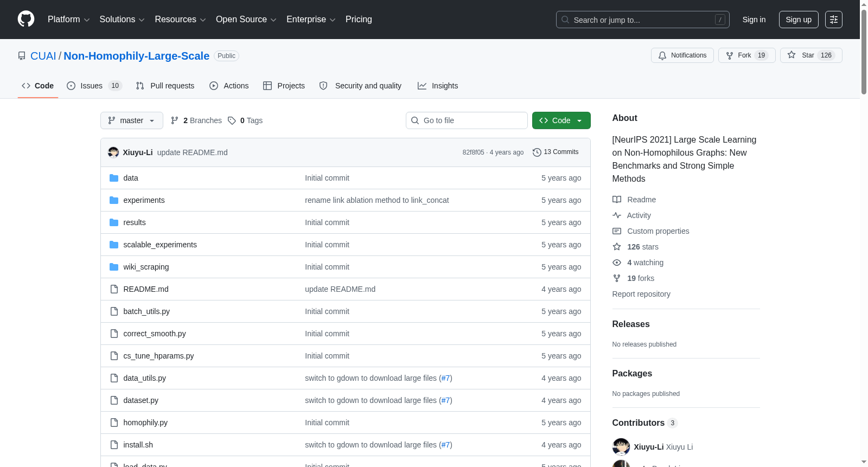Expand the Platform menu
The height and width of the screenshot is (467, 868).
point(68,20)
